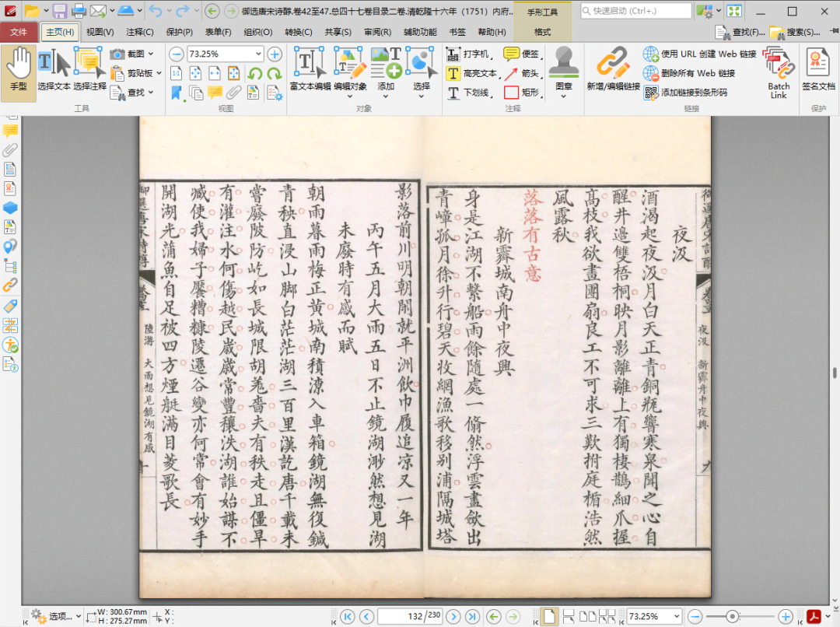This screenshot has height=627, width=840.
Task: Expand the zoom level dropdown in ribbon
Action: [257, 54]
